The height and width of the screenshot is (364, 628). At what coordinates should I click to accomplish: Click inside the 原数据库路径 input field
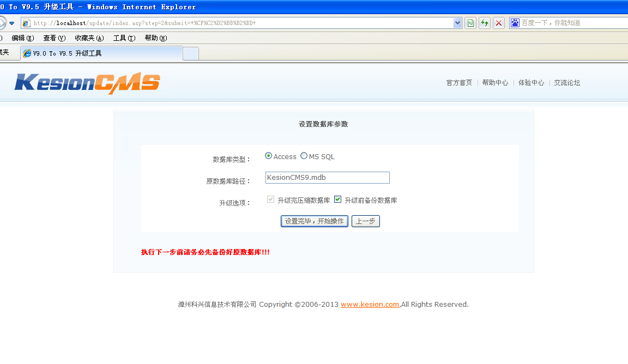coord(327,177)
